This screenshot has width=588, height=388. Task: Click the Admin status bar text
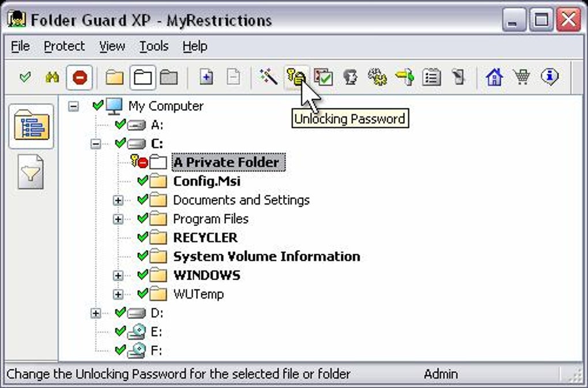click(440, 374)
